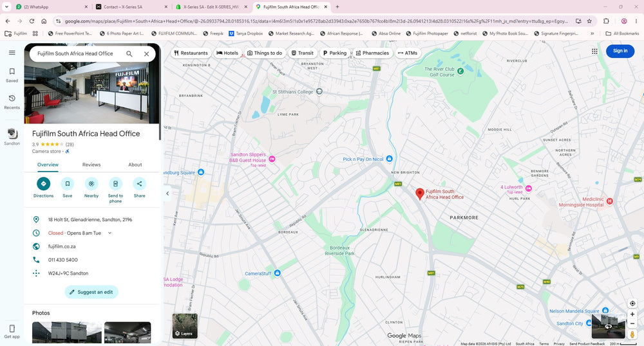Open All Bookmarks folder

tap(622, 33)
